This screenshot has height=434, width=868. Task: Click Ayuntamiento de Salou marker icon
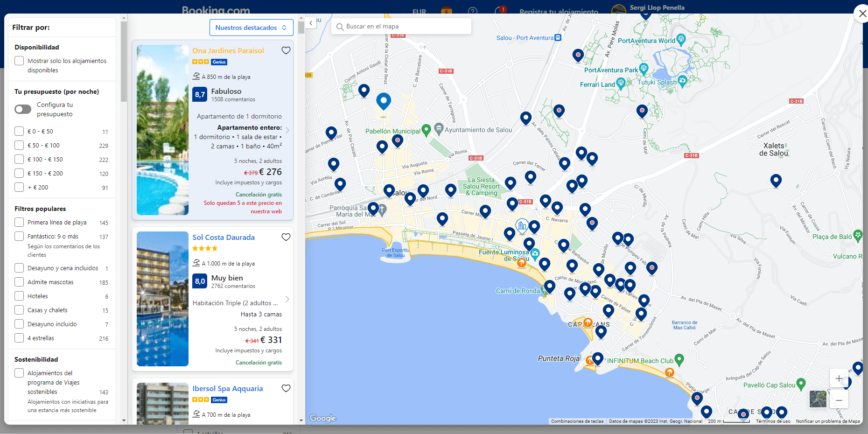tap(439, 128)
